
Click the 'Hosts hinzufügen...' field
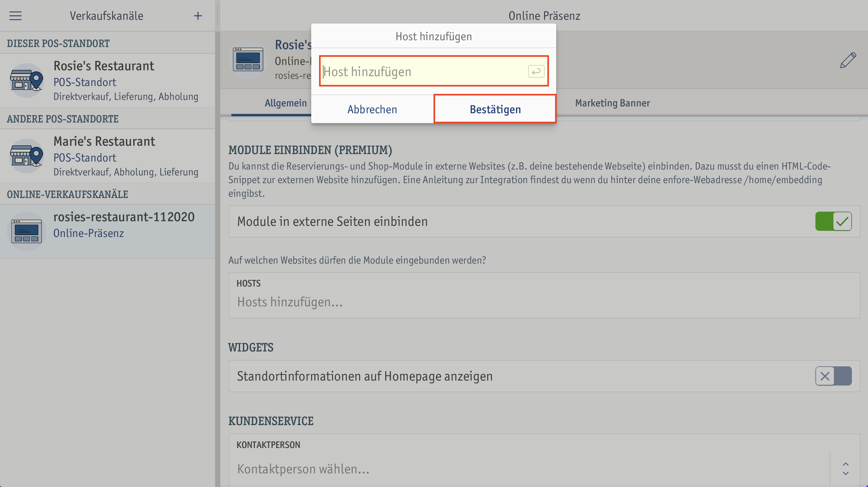tap(544, 295)
